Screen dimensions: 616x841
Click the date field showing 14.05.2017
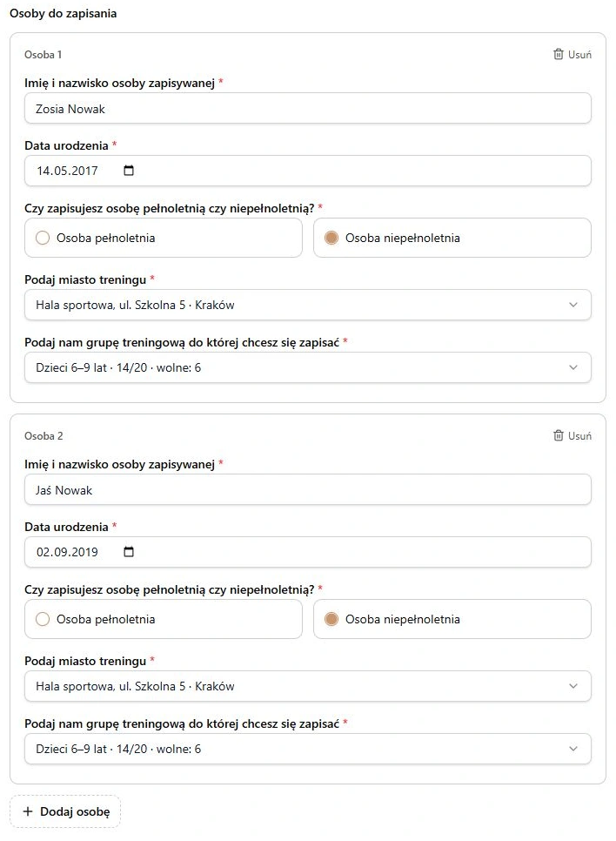pos(308,171)
